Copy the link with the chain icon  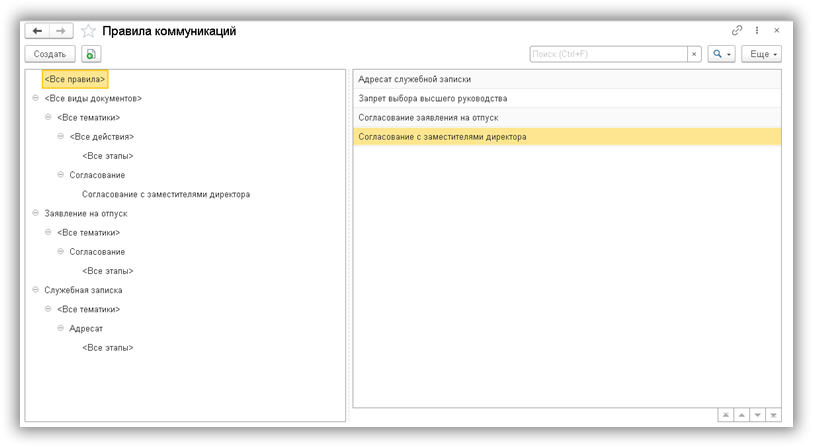click(738, 31)
